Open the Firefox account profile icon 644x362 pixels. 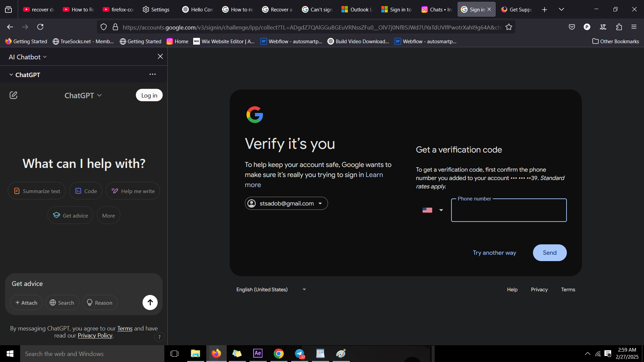tap(587, 27)
